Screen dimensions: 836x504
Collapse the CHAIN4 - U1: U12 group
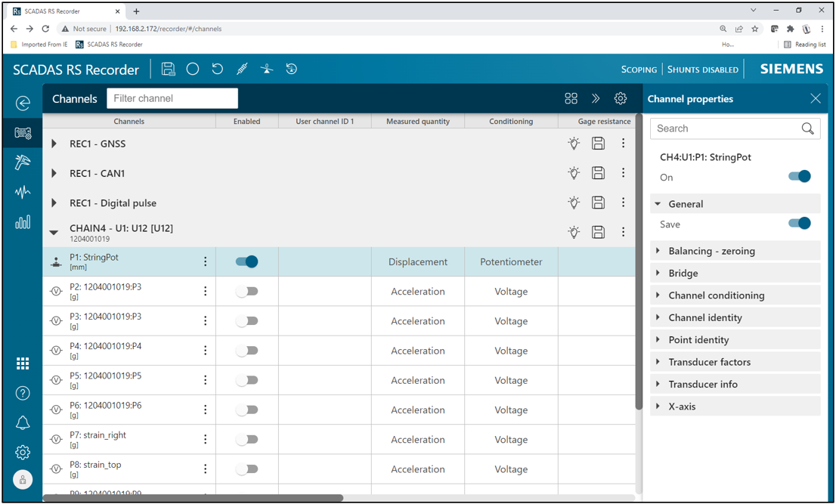pyautogui.click(x=54, y=233)
